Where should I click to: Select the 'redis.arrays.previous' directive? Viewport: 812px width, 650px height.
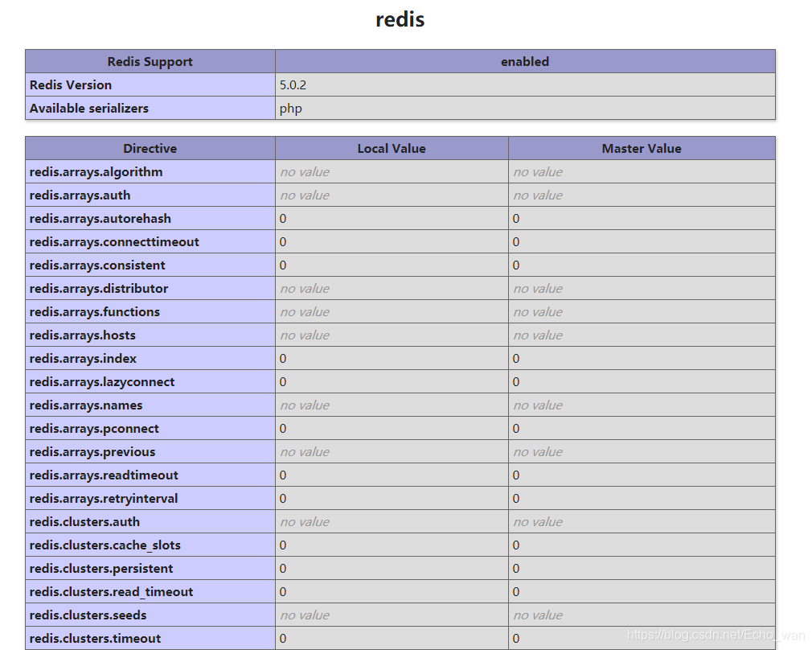92,452
